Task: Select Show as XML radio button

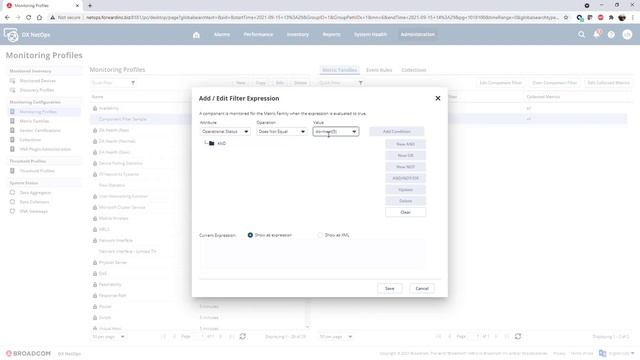Action: point(320,235)
